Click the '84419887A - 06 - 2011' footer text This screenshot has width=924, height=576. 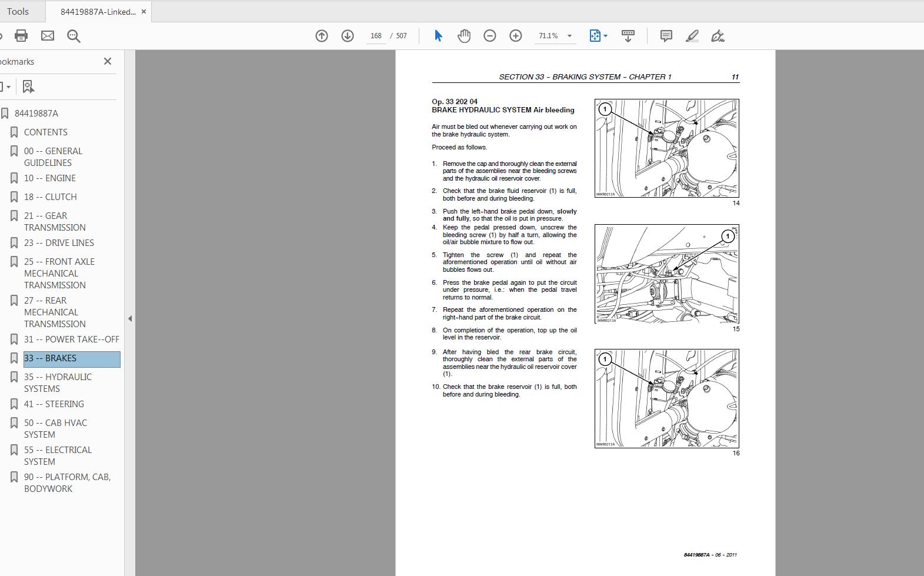pyautogui.click(x=710, y=555)
